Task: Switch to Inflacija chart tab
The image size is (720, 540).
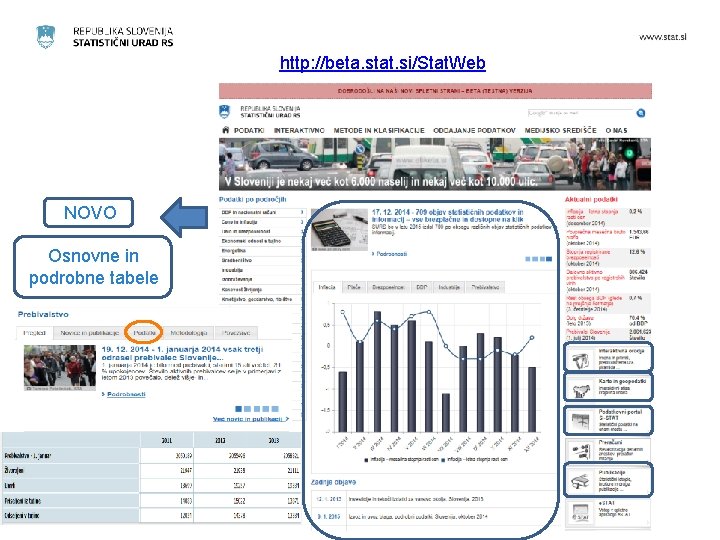Action: click(327, 287)
